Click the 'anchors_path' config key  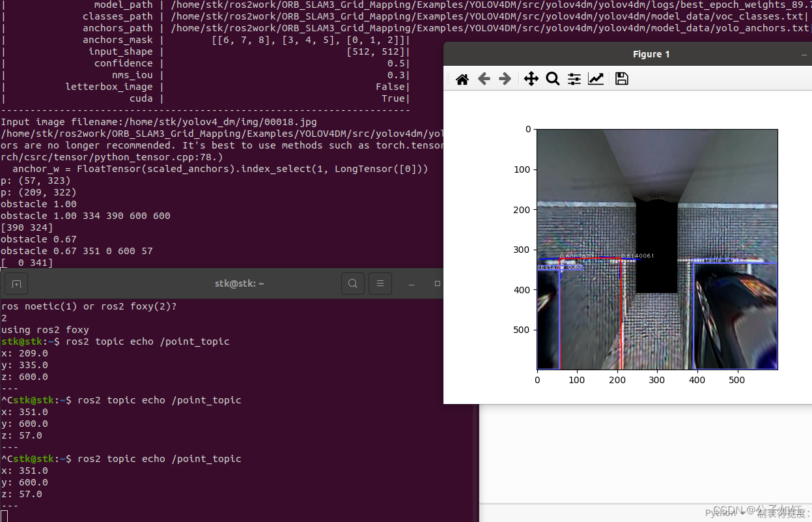pos(118,28)
